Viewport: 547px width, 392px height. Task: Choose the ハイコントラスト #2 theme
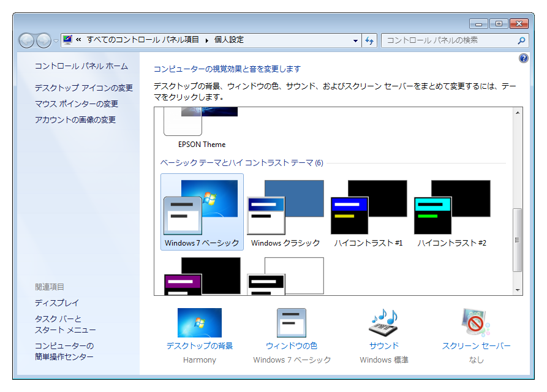click(452, 212)
